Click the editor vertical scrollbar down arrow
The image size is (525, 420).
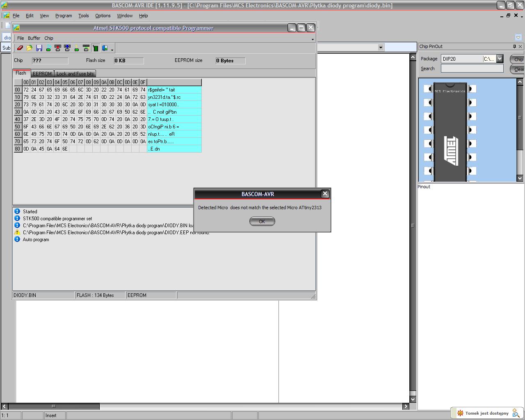413,399
